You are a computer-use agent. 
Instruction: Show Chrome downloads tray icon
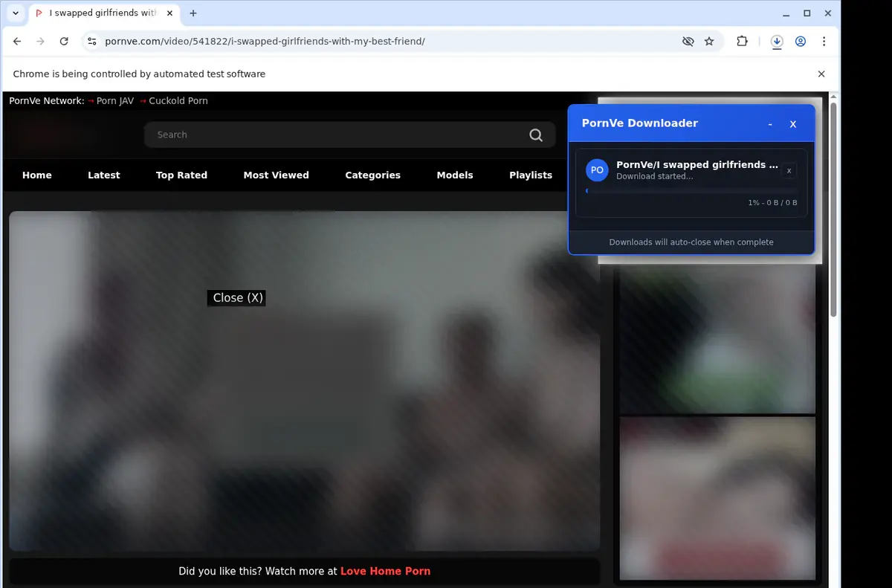click(777, 42)
